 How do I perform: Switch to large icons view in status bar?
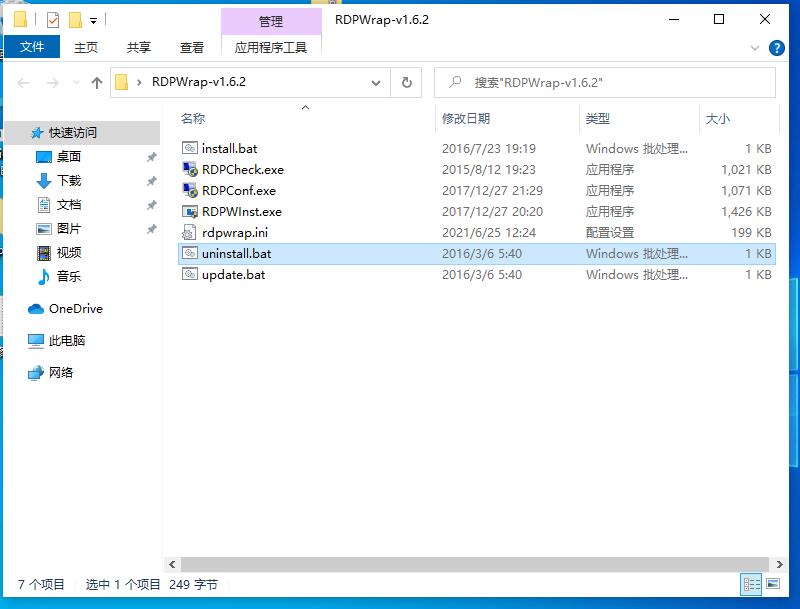773,584
